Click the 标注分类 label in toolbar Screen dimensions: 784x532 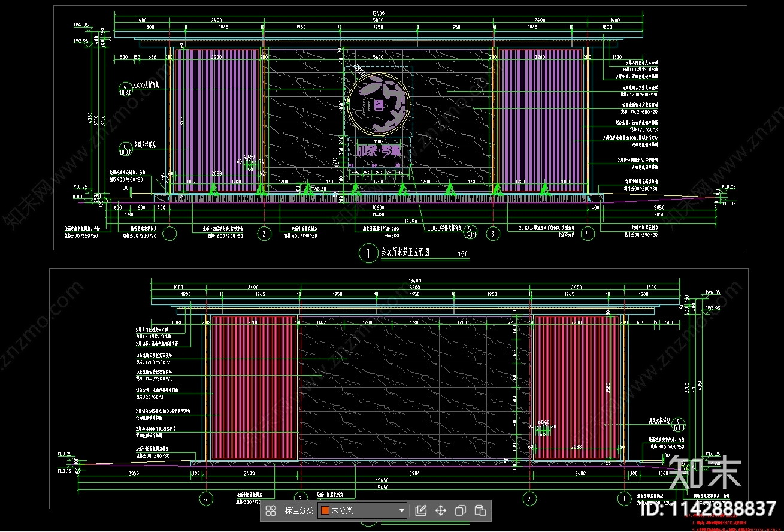click(299, 510)
